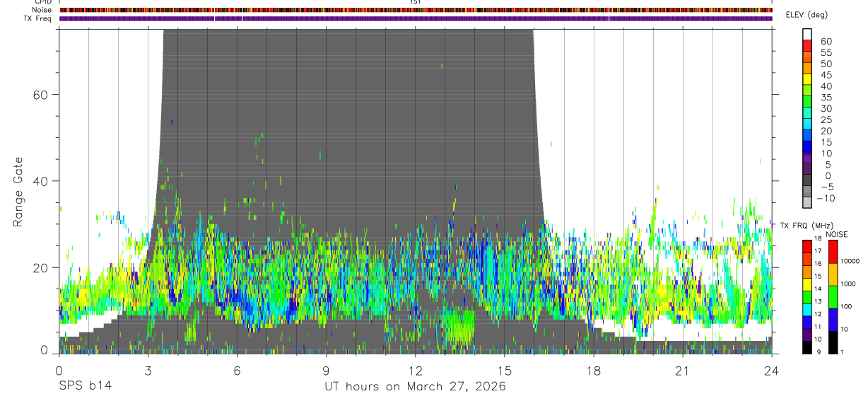This screenshot has width=868, height=401.
Task: Click the 151 CPID value at top
Action: click(416, 2)
